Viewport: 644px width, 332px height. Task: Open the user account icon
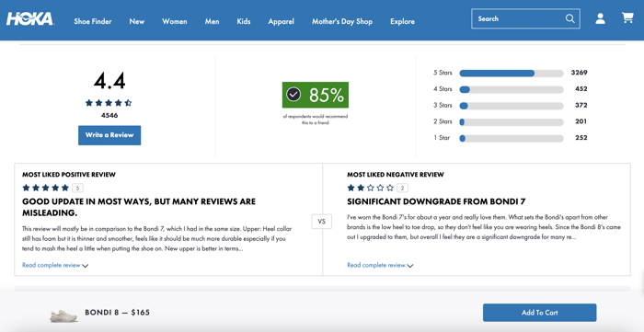(x=600, y=18)
